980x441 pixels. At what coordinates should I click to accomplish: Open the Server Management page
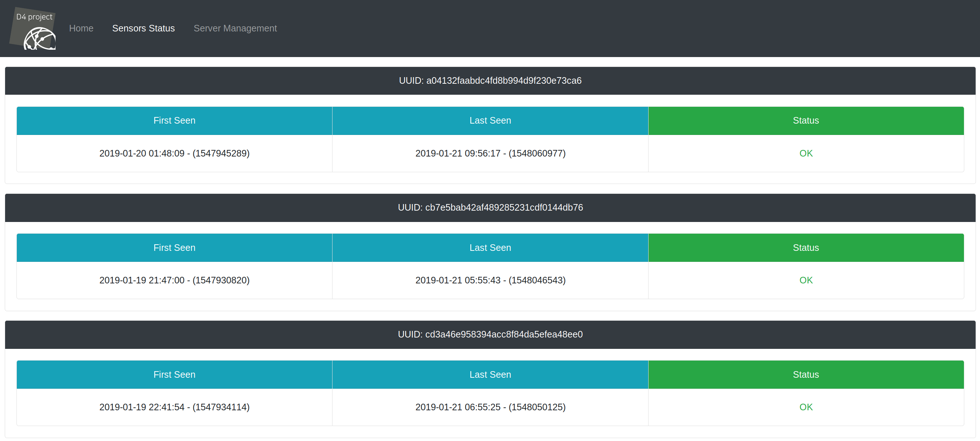(235, 28)
